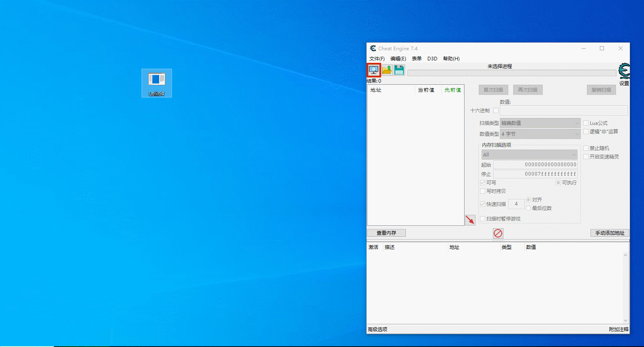Open the 文件(F) menu
This screenshot has width=644, height=347.
tap(377, 59)
